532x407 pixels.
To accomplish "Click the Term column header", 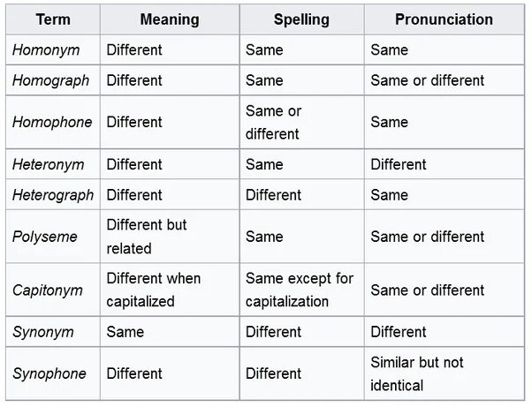I will (x=53, y=19).
